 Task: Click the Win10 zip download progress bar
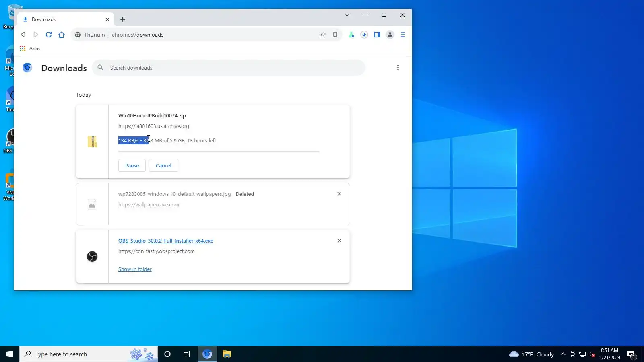(219, 152)
